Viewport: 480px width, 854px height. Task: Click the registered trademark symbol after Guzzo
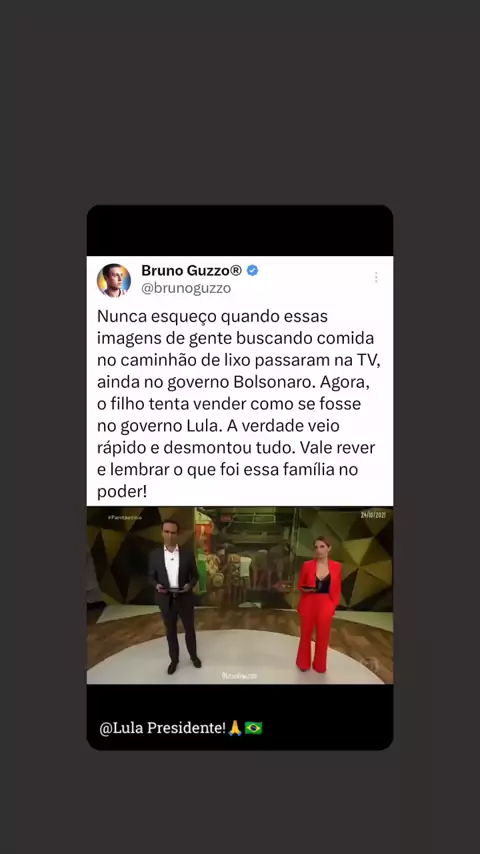click(236, 270)
